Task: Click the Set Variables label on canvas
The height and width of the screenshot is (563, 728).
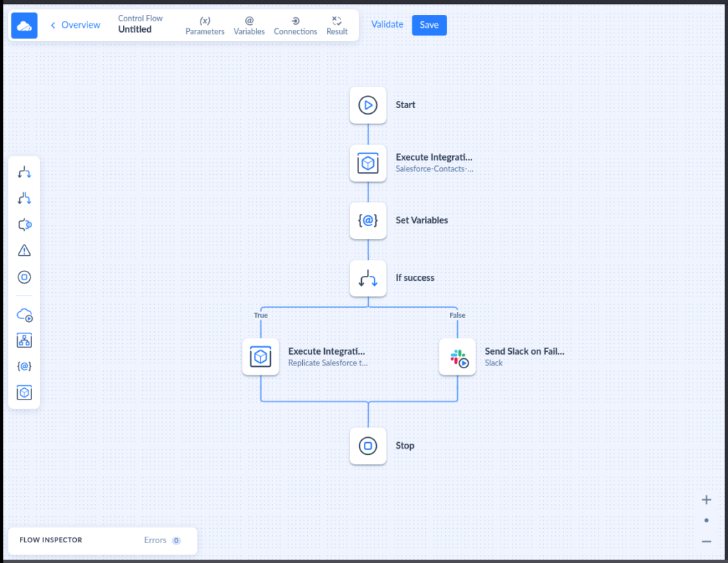Action: [x=422, y=220]
